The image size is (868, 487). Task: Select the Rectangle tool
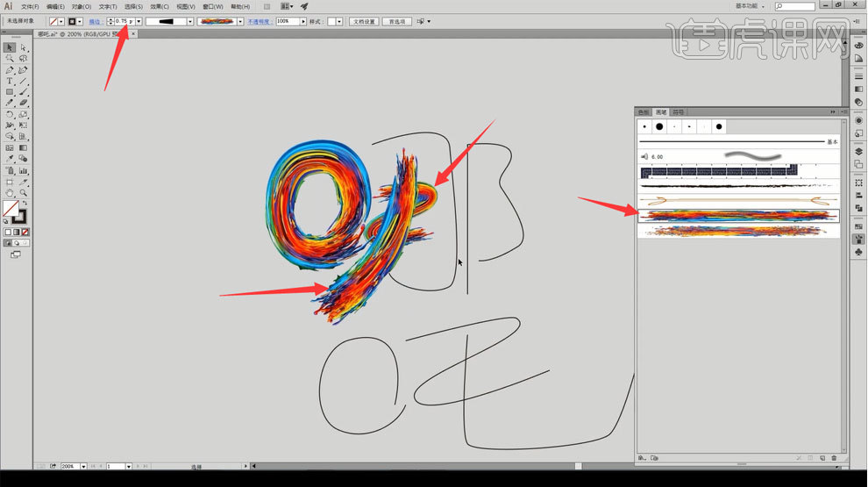click(10, 92)
